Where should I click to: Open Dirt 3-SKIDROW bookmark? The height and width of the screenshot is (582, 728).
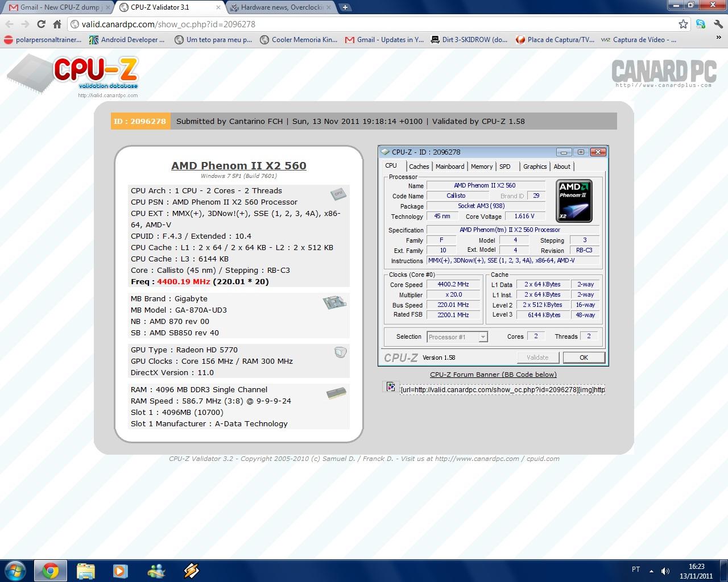coord(469,40)
